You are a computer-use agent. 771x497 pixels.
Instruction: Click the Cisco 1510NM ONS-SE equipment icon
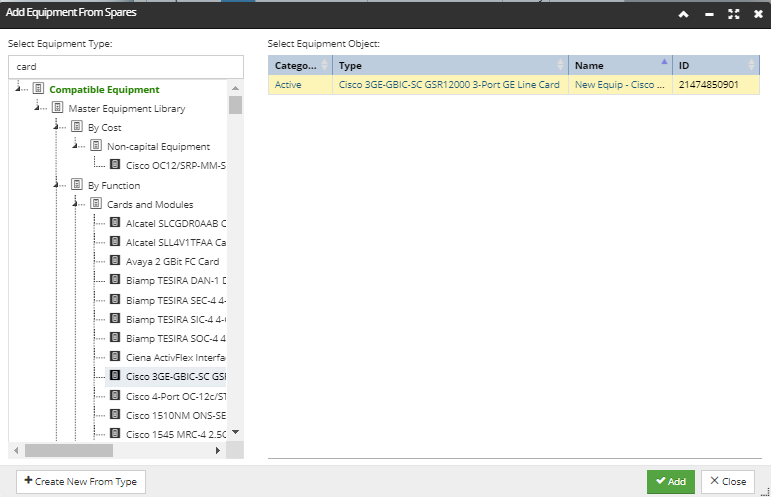point(115,414)
